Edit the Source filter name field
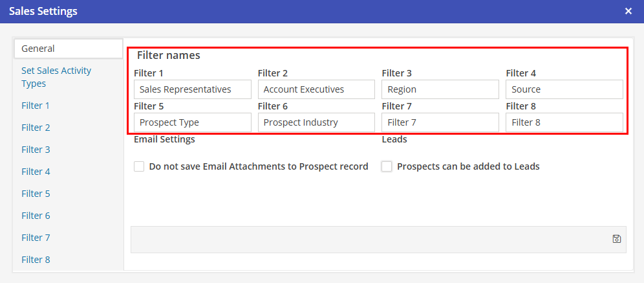This screenshot has width=644, height=283. 564,89
